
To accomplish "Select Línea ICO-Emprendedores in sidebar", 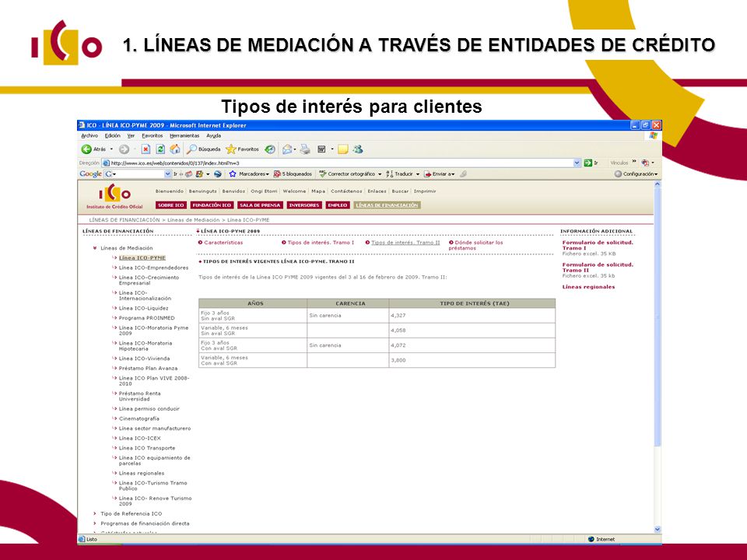I will pyautogui.click(x=153, y=268).
